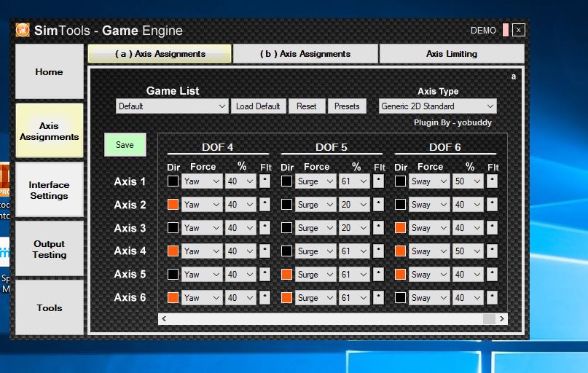This screenshot has width=588, height=373.
Task: Toggle Axis 1 DOF 4 Flt checkbox
Action: coord(264,181)
